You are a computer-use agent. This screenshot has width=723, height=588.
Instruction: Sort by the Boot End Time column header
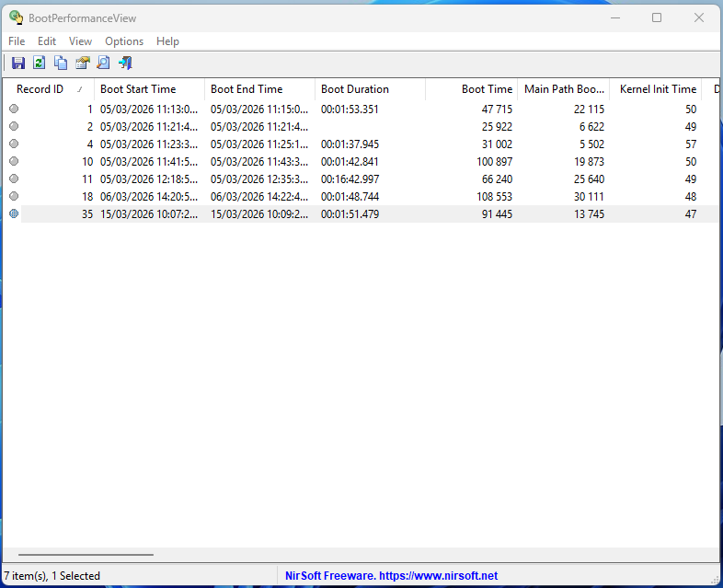click(x=259, y=89)
